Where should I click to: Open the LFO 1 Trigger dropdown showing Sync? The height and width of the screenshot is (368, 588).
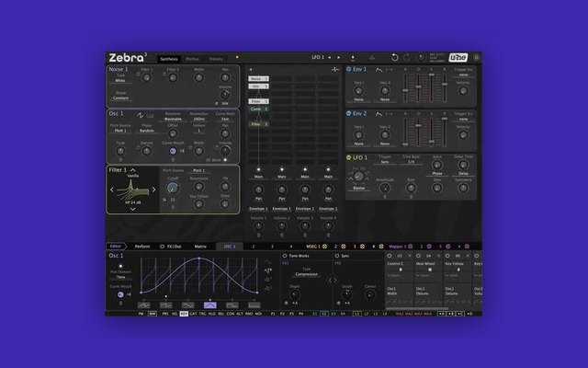coord(385,162)
